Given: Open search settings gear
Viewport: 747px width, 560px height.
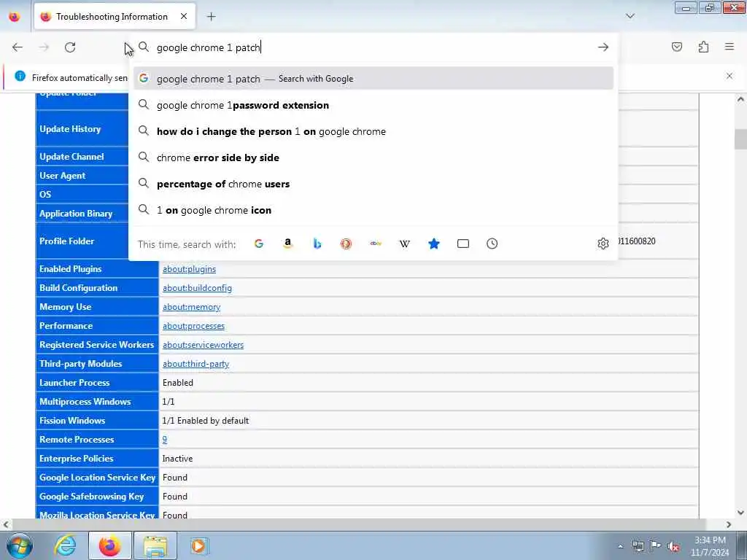Looking at the screenshot, I should (603, 244).
